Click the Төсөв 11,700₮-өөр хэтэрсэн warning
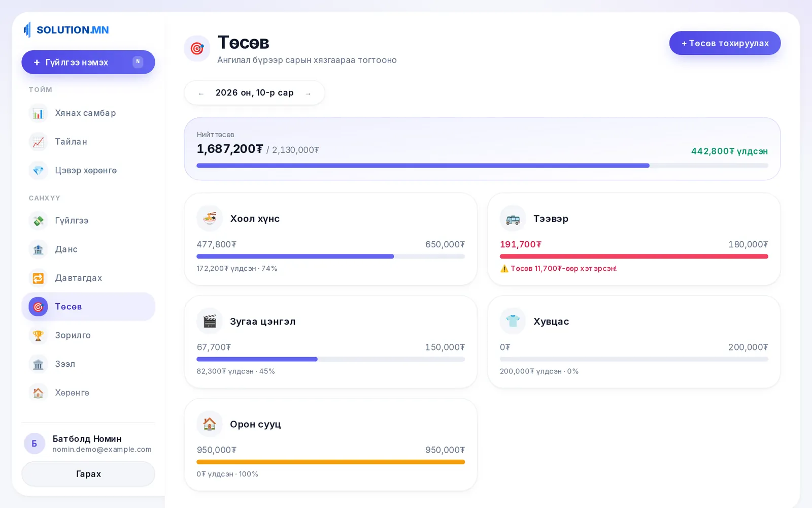 point(558,268)
